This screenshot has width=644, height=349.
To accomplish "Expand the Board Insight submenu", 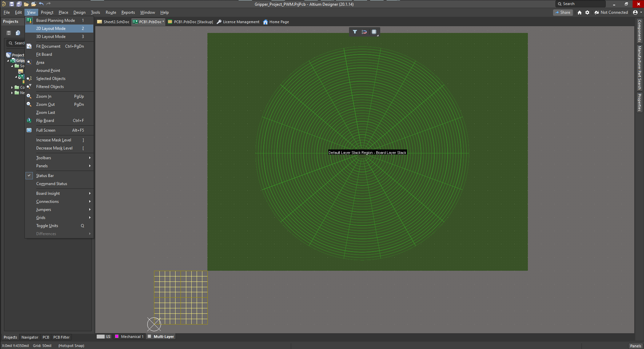I will coord(59,193).
